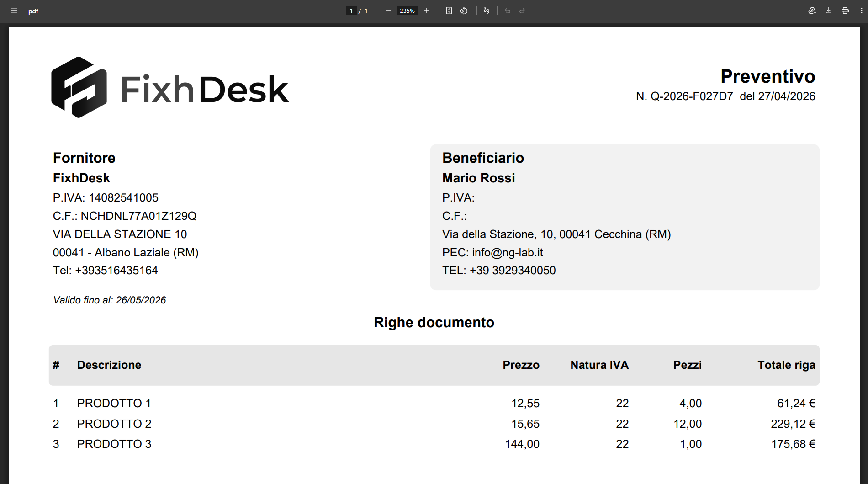Click quote number 'N. Q-2026-F027D7'

[x=684, y=96]
